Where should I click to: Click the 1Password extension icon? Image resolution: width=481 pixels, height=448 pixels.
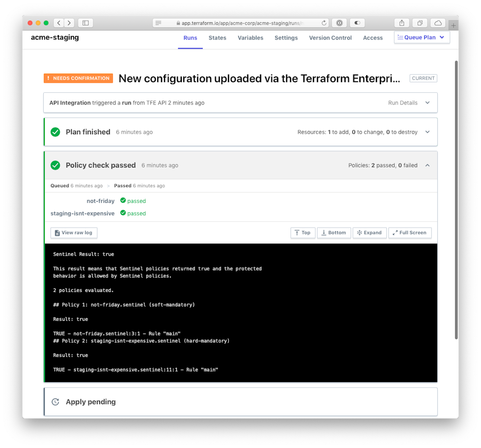[339, 23]
